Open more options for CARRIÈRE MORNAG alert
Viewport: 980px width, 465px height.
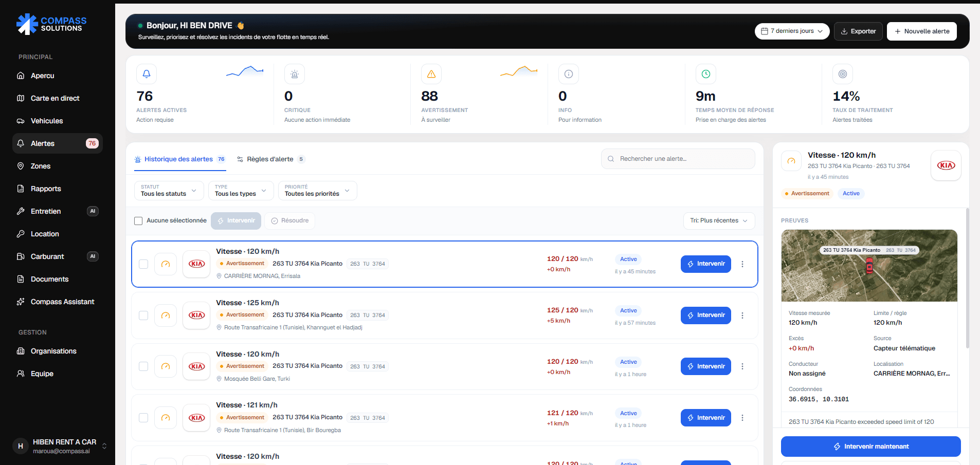742,264
